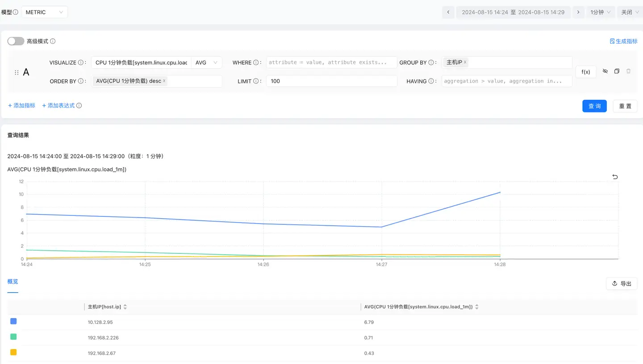Open the 关闭 auto-refresh dropdown

[x=630, y=12]
